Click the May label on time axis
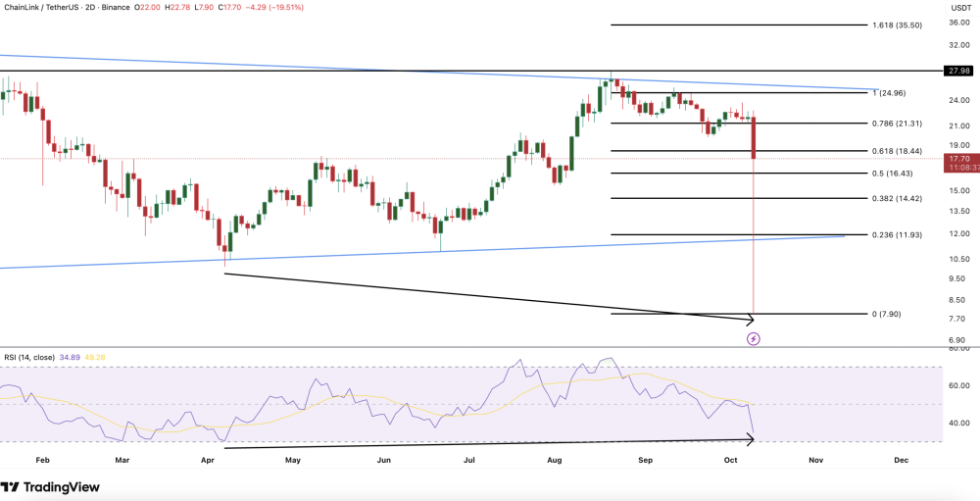The width and height of the screenshot is (980, 501). pyautogui.click(x=293, y=461)
